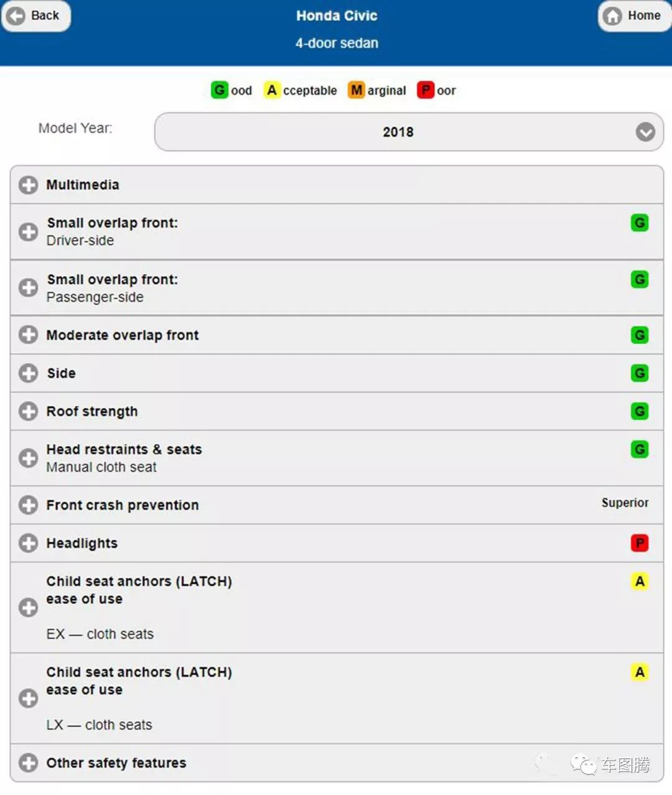Click the Superior rating text
Screen dimensions: 672x795
[x=625, y=503]
